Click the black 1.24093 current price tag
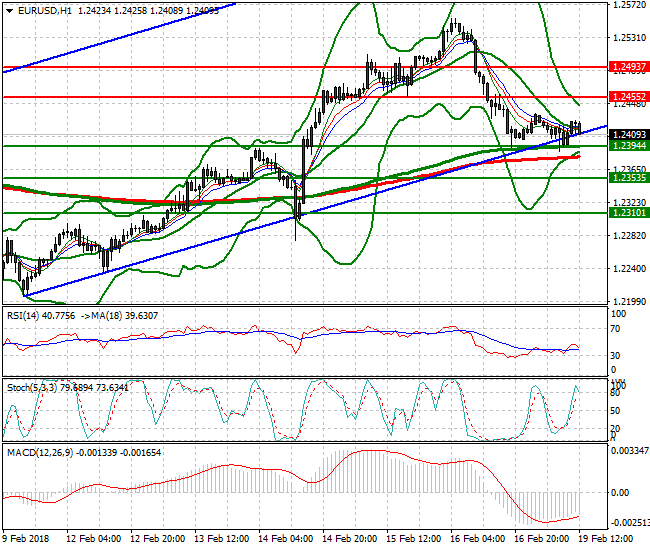 click(629, 134)
